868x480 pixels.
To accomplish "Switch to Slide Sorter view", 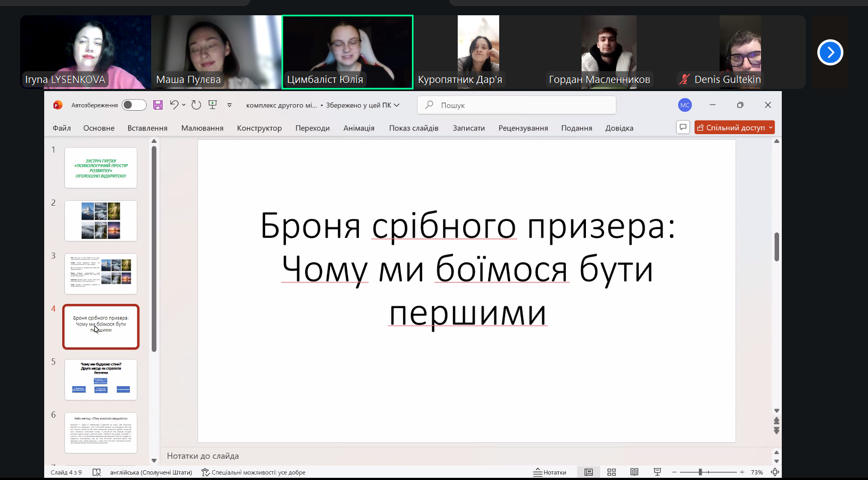I will [612, 472].
